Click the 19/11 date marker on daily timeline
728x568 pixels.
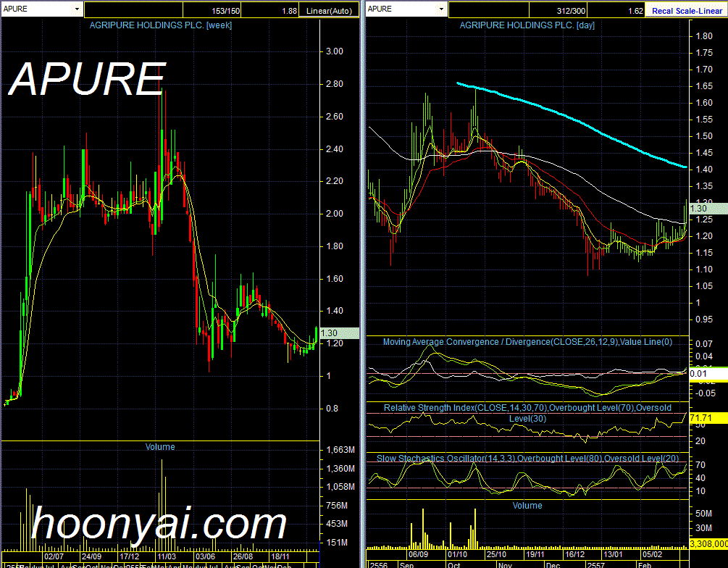point(535,554)
